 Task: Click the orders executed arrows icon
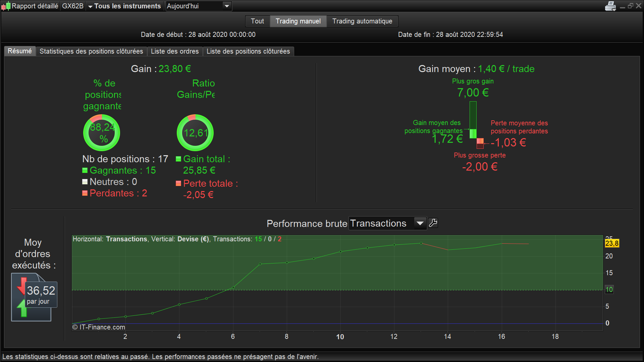[x=22, y=297]
